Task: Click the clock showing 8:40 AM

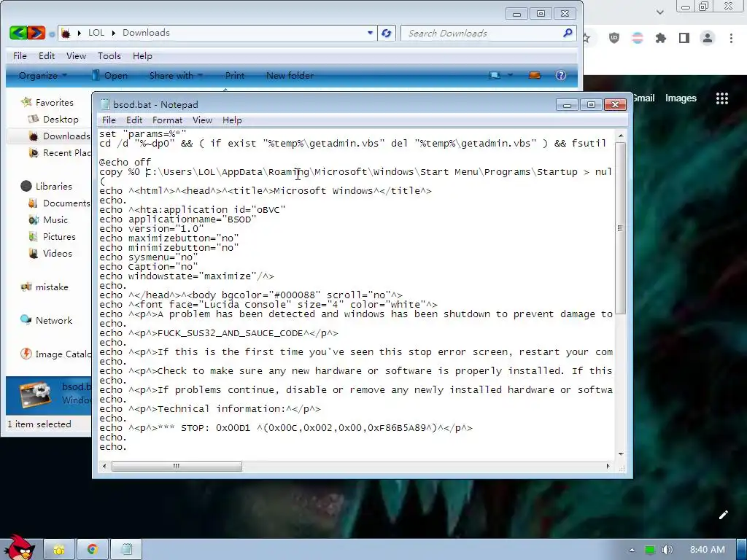Action: pos(707,550)
